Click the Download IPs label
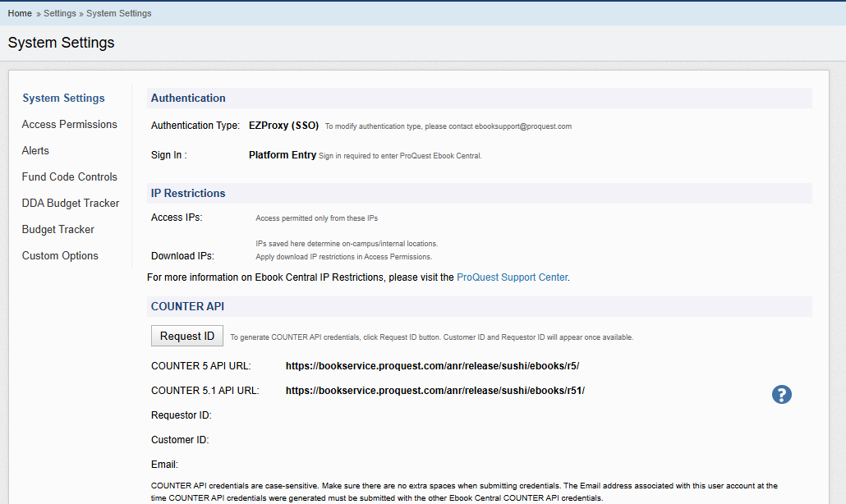Screen dimensions: 846x504 pos(182,256)
